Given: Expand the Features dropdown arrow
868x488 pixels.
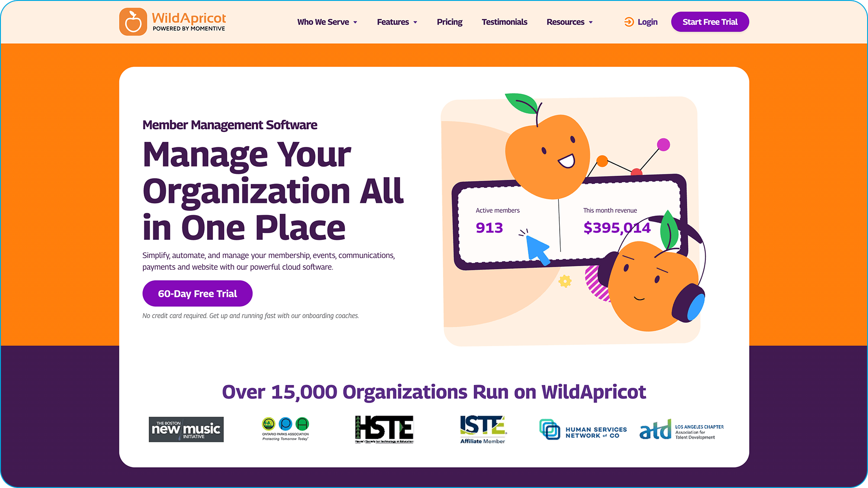Looking at the screenshot, I should coord(415,22).
